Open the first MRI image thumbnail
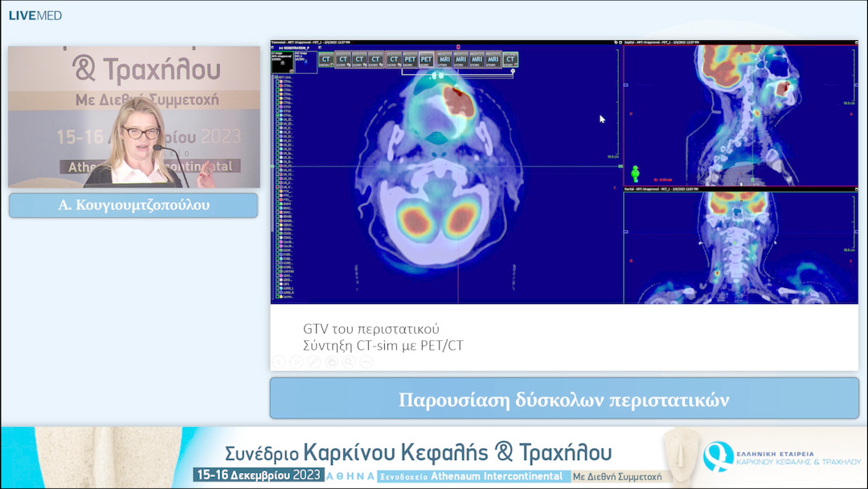Image resolution: width=868 pixels, height=489 pixels. (x=444, y=59)
